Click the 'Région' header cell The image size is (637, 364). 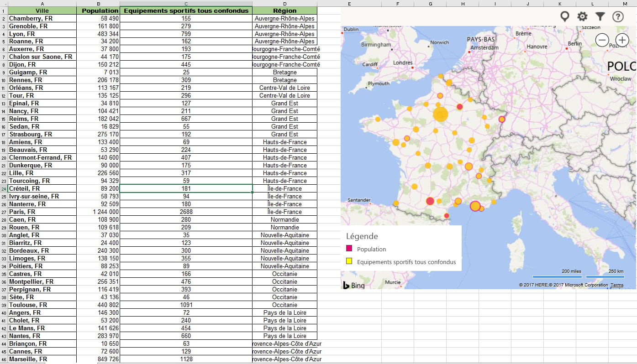[x=284, y=10]
